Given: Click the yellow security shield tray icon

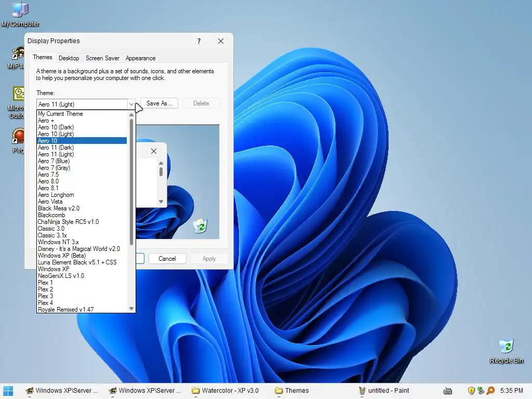Looking at the screenshot, I should tap(471, 391).
